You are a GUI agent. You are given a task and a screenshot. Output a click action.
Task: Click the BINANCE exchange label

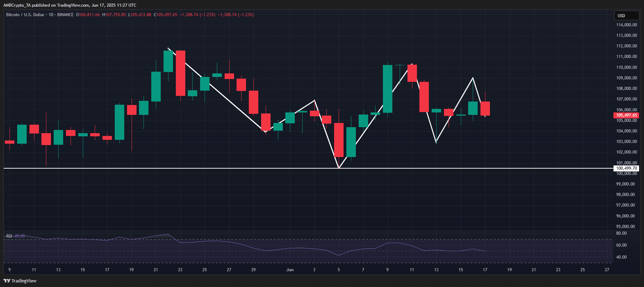pos(65,15)
